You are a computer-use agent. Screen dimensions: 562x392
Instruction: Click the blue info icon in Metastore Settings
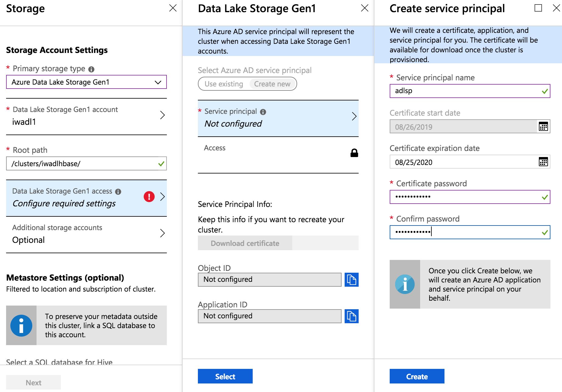(x=21, y=325)
